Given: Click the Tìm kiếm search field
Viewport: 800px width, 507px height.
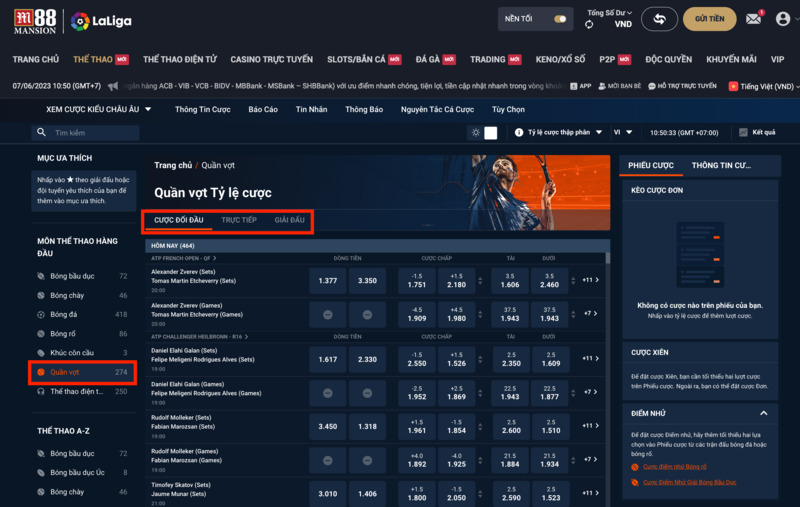Looking at the screenshot, I should [x=85, y=133].
